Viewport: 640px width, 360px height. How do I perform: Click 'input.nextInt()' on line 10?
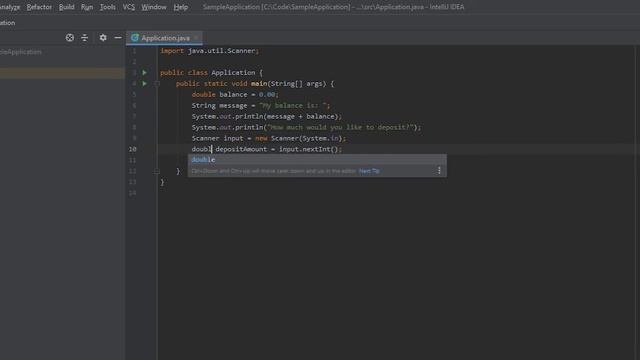coord(309,149)
